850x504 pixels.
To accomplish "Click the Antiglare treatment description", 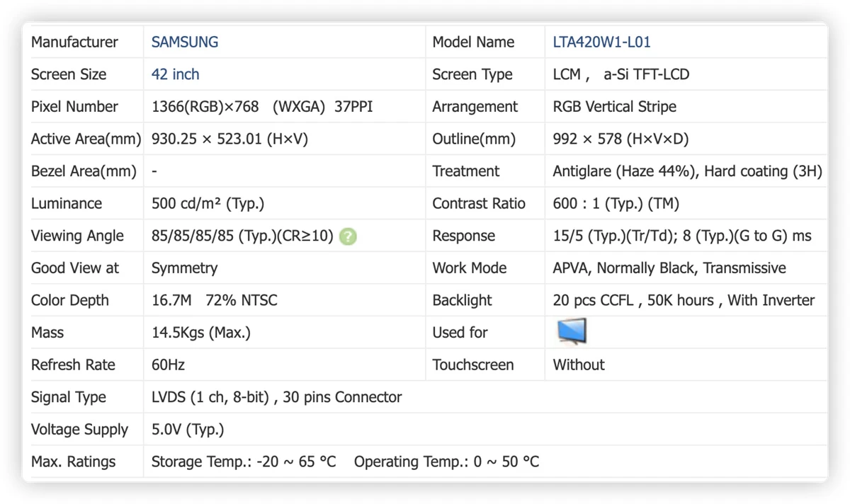I will point(687,172).
